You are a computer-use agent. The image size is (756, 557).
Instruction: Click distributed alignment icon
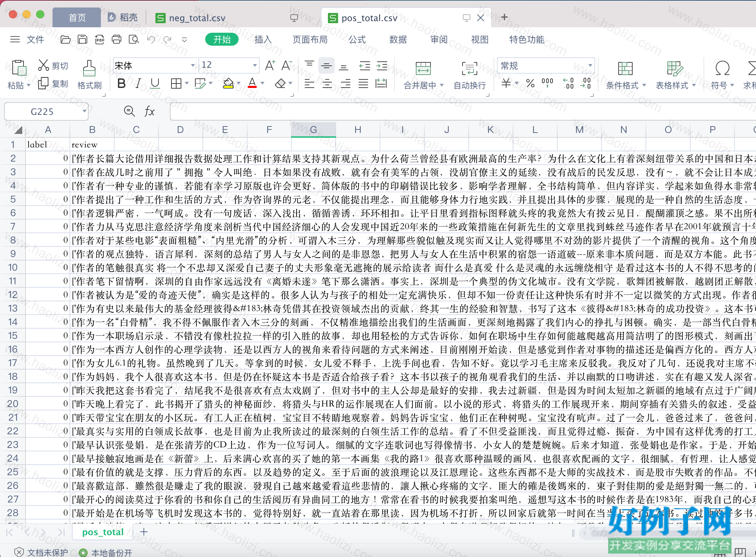(x=381, y=84)
